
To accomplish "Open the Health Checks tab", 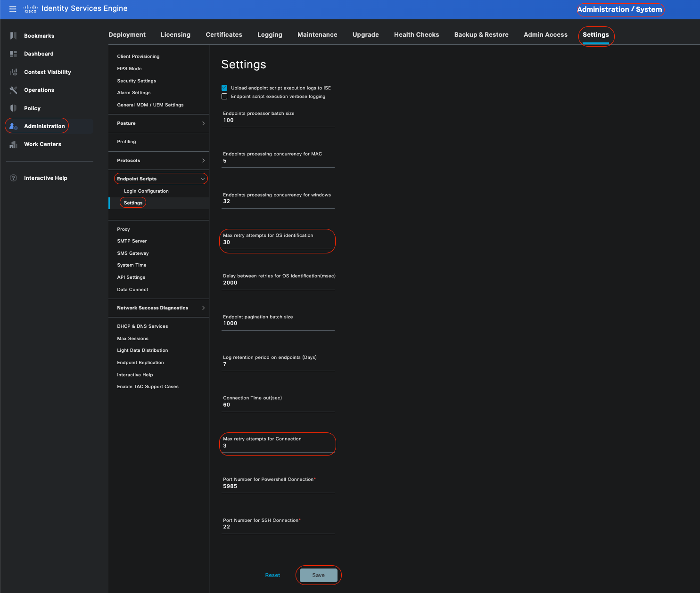I will click(x=417, y=35).
